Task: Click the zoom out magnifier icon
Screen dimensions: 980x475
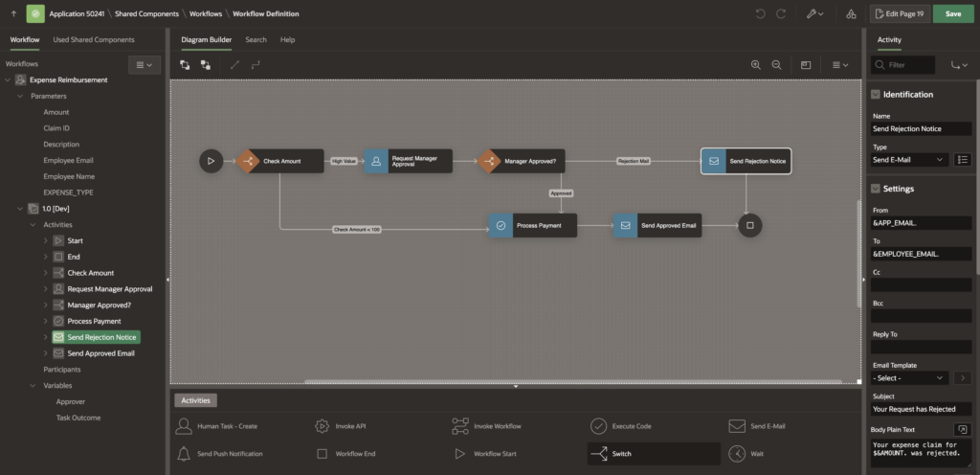Action: [776, 65]
